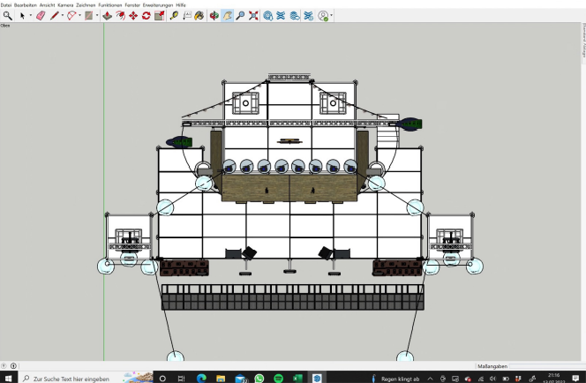Screen dimensions: 586x383
Task: Click the Maßangaben measurement input field
Action: (545, 366)
